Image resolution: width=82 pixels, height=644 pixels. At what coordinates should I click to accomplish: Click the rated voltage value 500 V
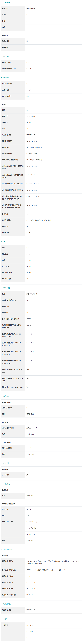[x=28, y=226]
